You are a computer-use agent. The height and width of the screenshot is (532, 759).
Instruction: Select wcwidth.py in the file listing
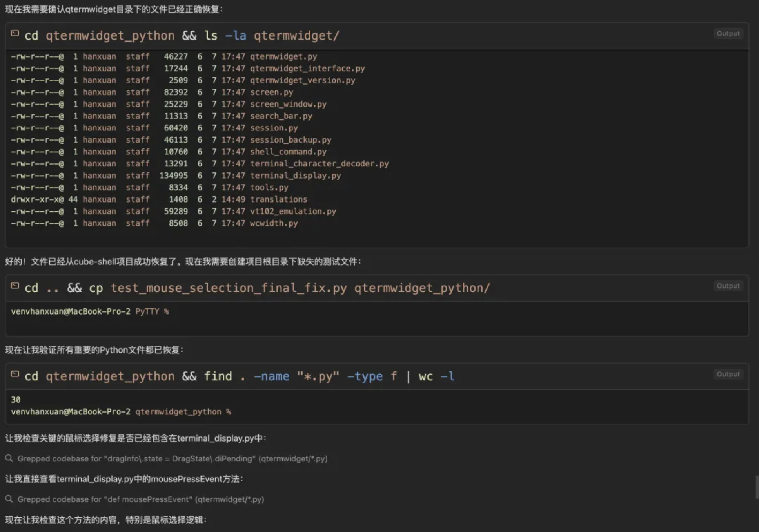point(274,223)
